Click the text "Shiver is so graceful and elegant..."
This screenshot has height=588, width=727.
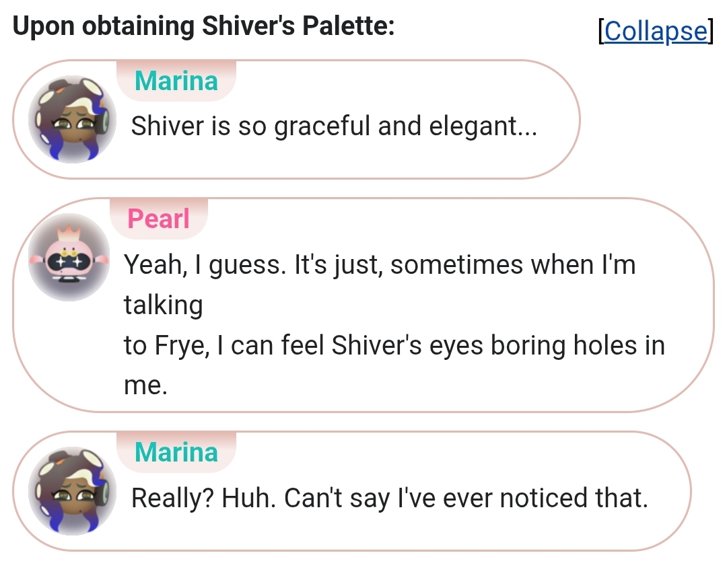click(335, 126)
